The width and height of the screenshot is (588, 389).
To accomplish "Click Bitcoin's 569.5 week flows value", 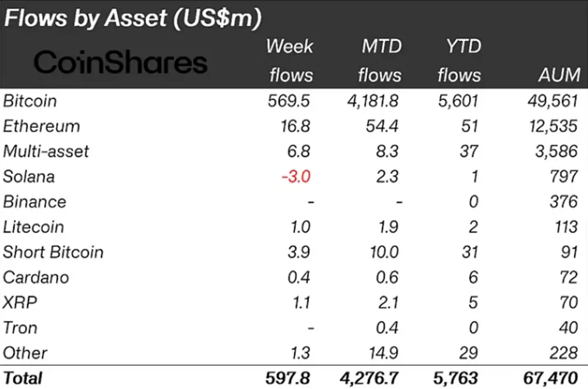I will (289, 101).
